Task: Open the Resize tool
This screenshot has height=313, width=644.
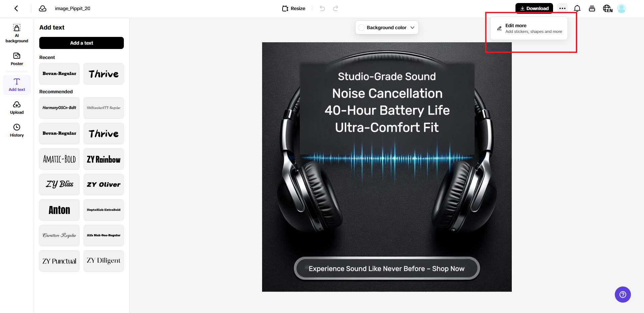Action: click(x=294, y=8)
